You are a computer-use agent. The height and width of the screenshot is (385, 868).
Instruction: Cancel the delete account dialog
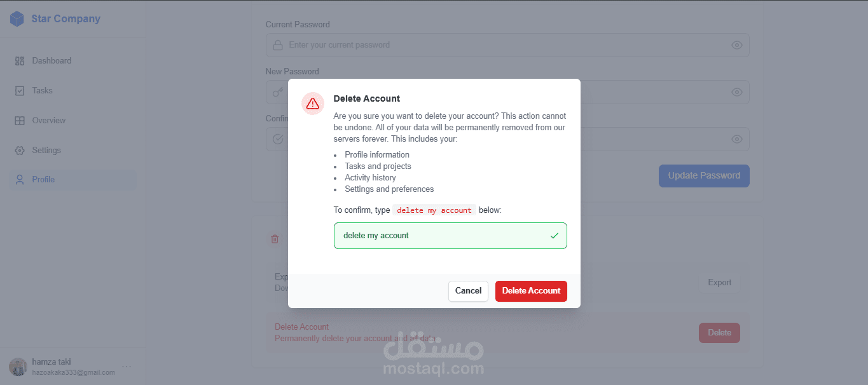[x=468, y=291]
